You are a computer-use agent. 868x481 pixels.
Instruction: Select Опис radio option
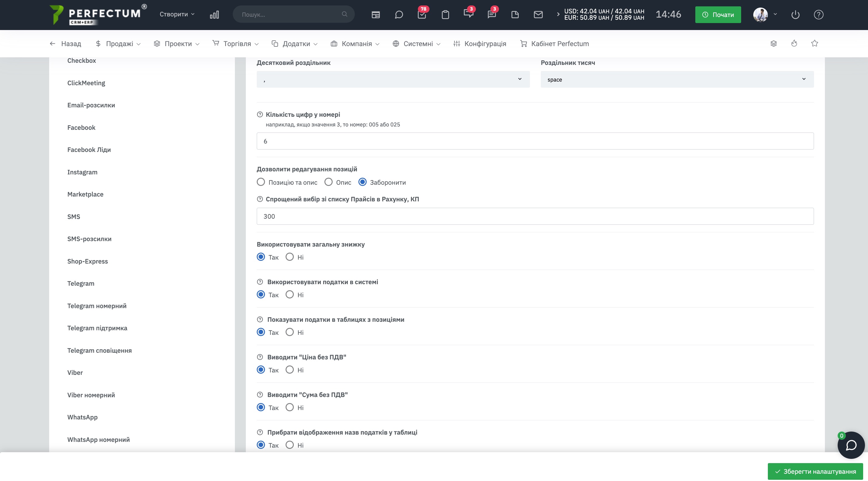[x=328, y=182]
